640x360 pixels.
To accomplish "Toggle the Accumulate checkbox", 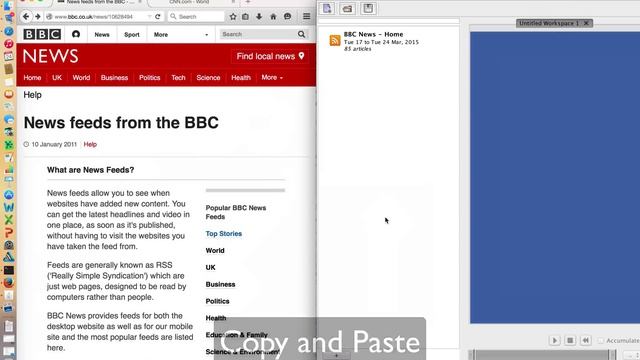I will 600,340.
